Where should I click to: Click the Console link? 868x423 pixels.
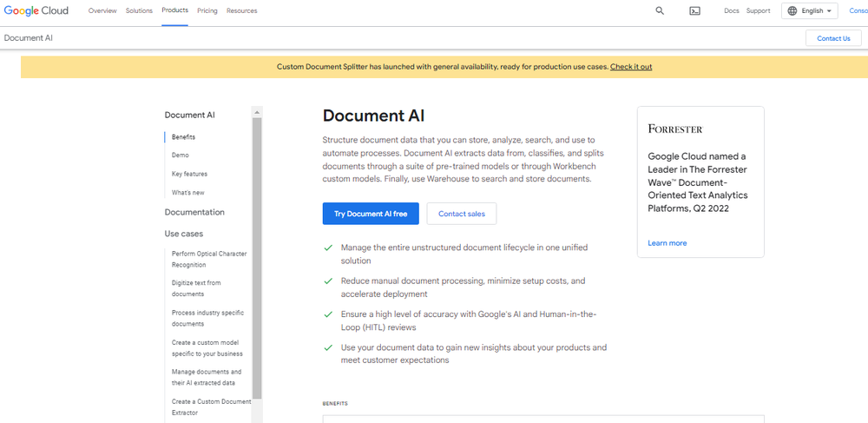[858, 10]
